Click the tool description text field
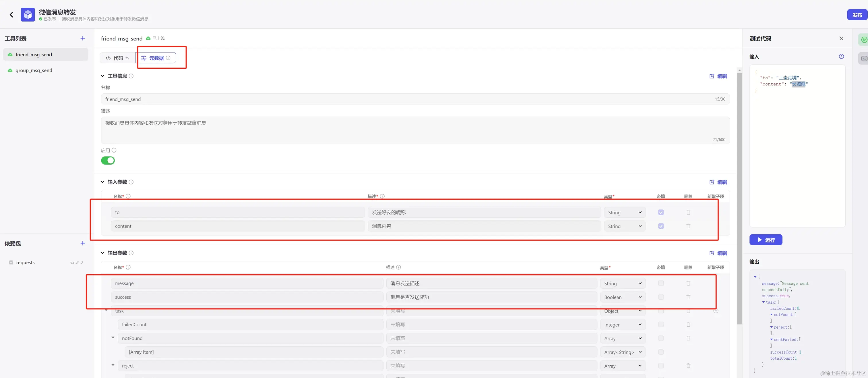The image size is (868, 378). (x=415, y=130)
